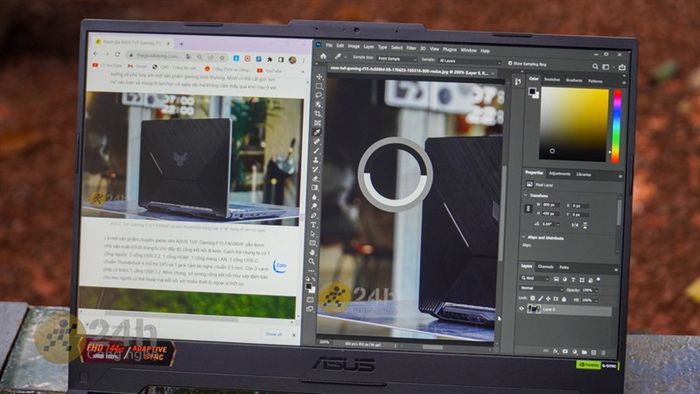Pick the Crop tool
The width and height of the screenshot is (700, 394).
[x=318, y=114]
